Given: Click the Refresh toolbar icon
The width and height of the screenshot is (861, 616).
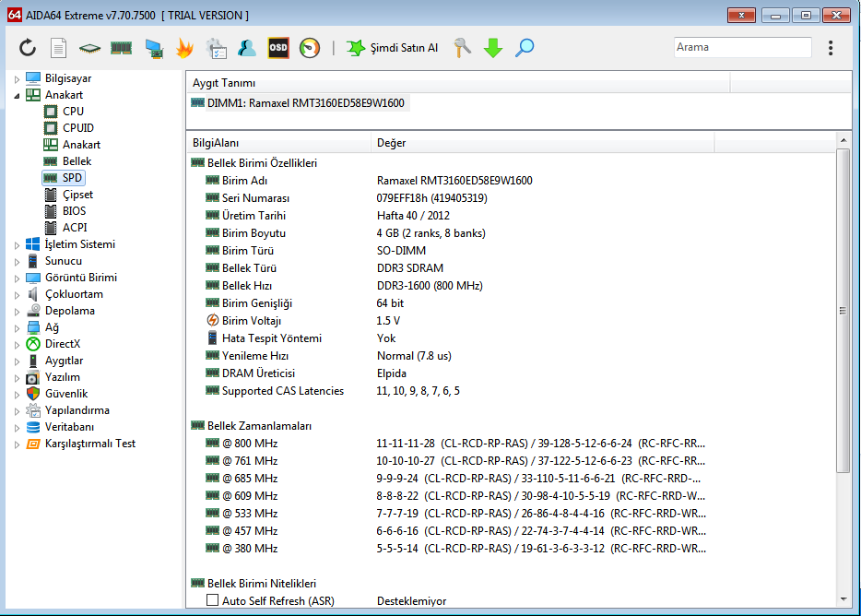Looking at the screenshot, I should 28,48.
